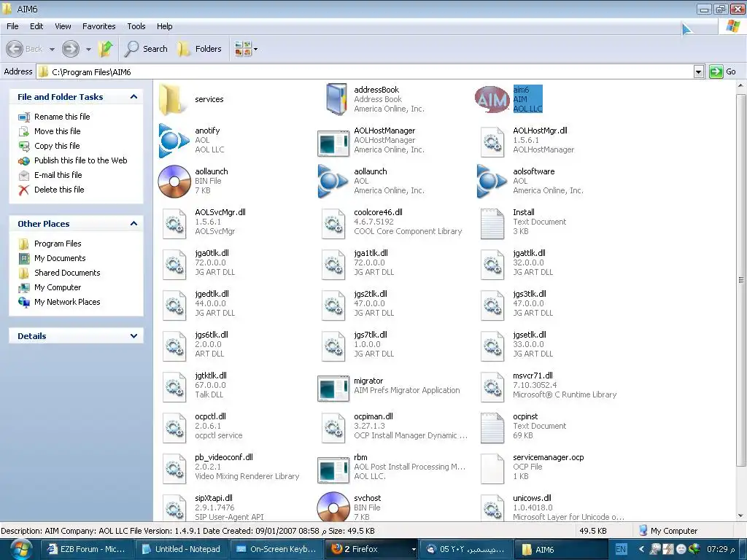Expand the Details panel

click(x=134, y=335)
